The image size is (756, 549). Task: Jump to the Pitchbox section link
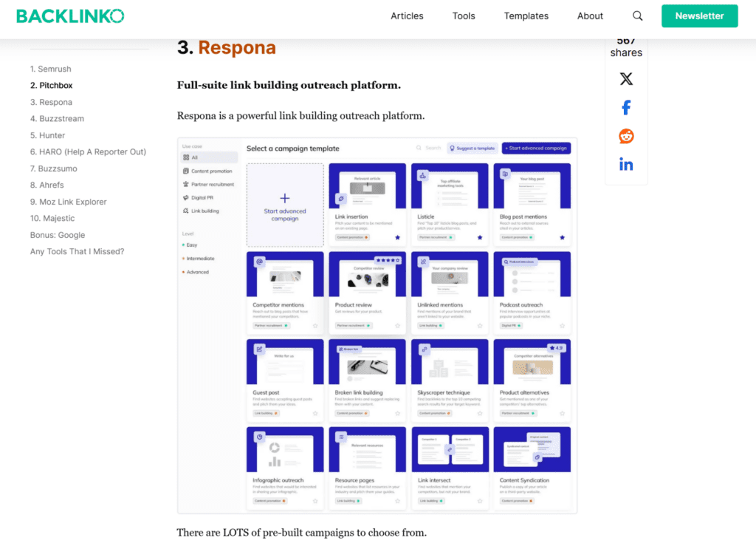53,85
